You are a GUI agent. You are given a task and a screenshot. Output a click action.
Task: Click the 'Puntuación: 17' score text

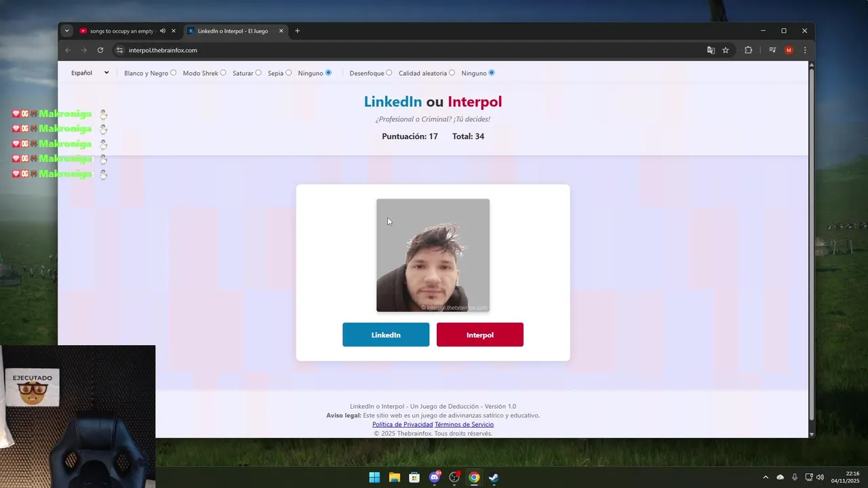click(x=410, y=136)
